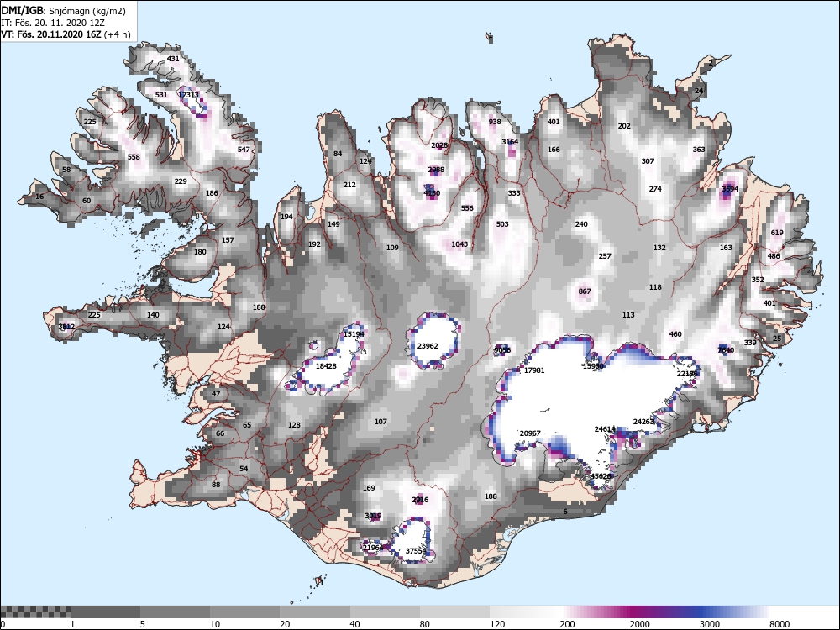
Task: Click the value 169 on the map
Action: click(369, 488)
